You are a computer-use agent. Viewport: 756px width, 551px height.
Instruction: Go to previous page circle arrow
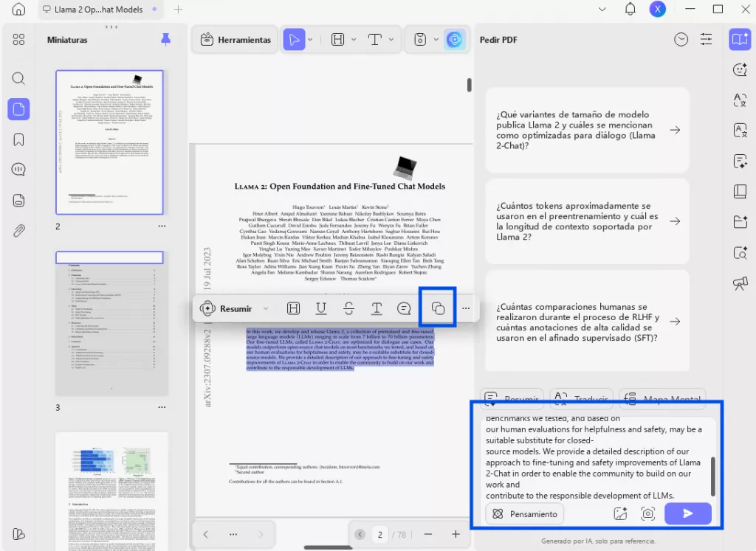360,534
